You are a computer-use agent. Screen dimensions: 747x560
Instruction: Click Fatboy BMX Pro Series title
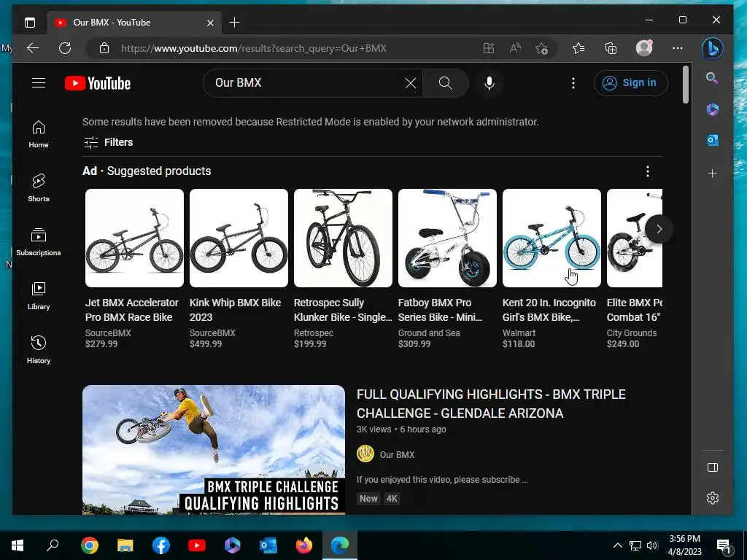click(441, 310)
